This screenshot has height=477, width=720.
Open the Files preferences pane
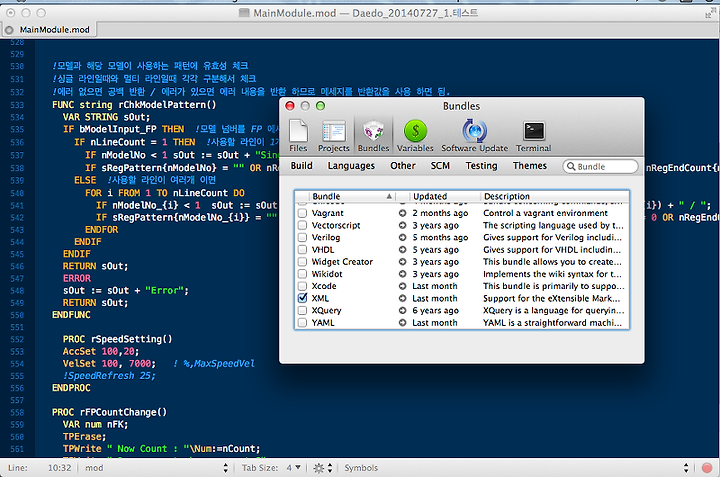[x=298, y=135]
